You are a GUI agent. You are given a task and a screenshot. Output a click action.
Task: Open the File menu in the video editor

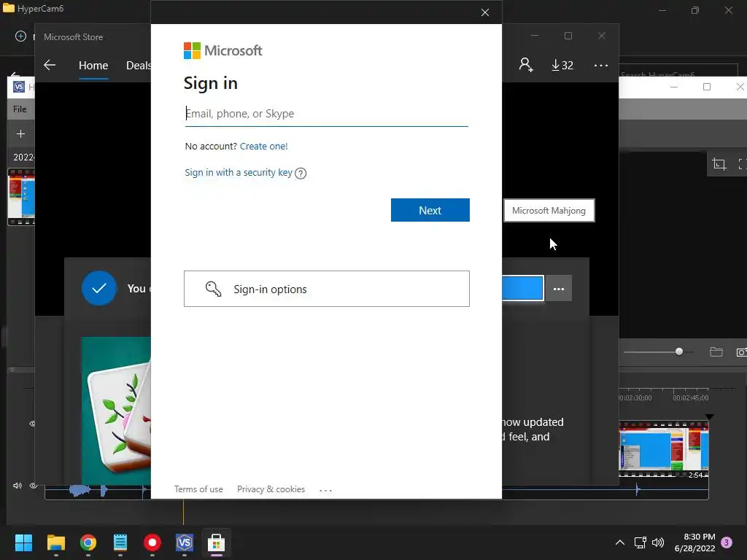point(20,109)
